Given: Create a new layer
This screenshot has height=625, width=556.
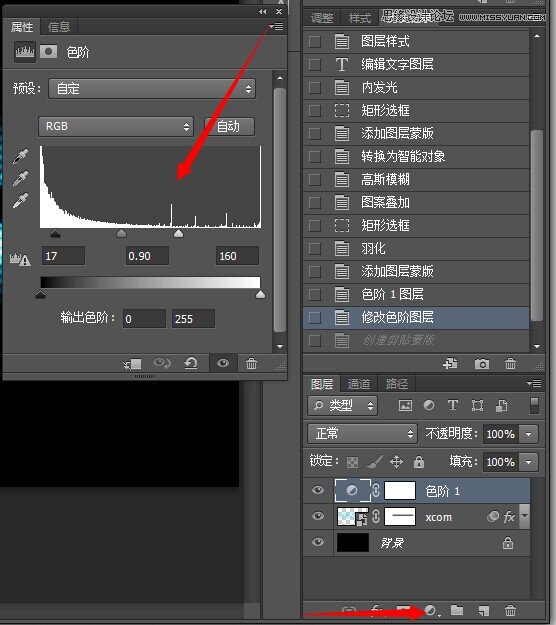Looking at the screenshot, I should [483, 610].
